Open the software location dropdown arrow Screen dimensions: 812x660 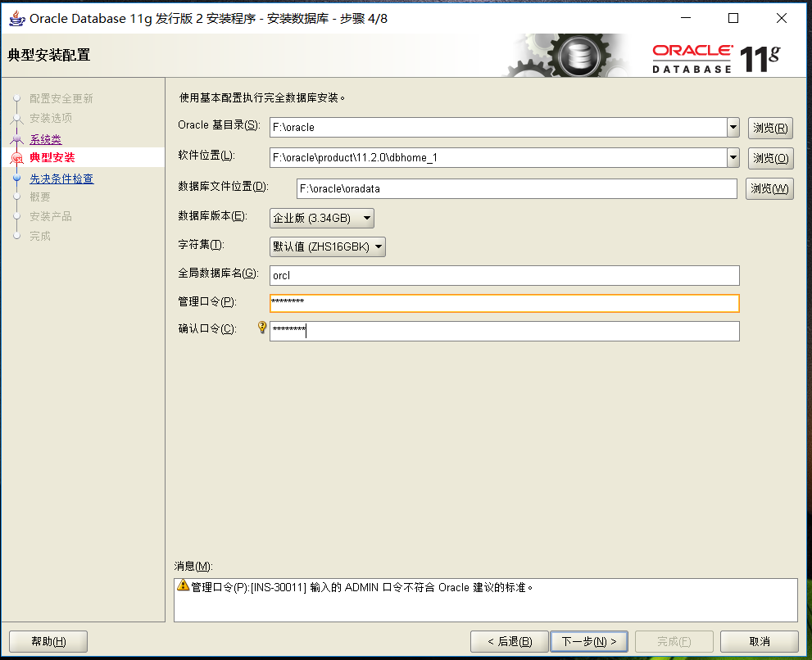tap(733, 158)
